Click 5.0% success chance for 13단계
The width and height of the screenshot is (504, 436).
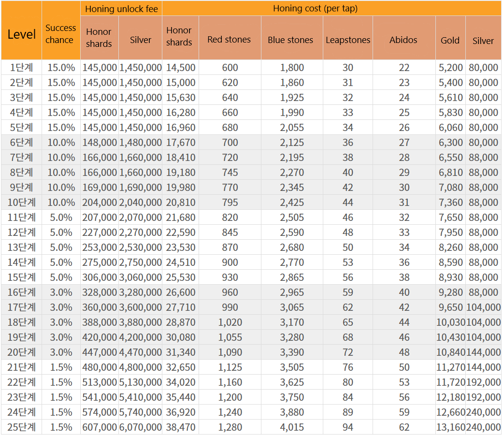(x=61, y=247)
